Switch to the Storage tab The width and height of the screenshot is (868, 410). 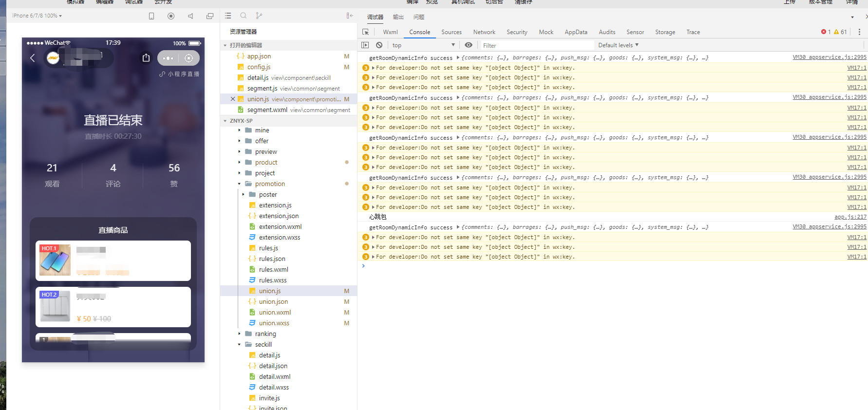click(665, 32)
